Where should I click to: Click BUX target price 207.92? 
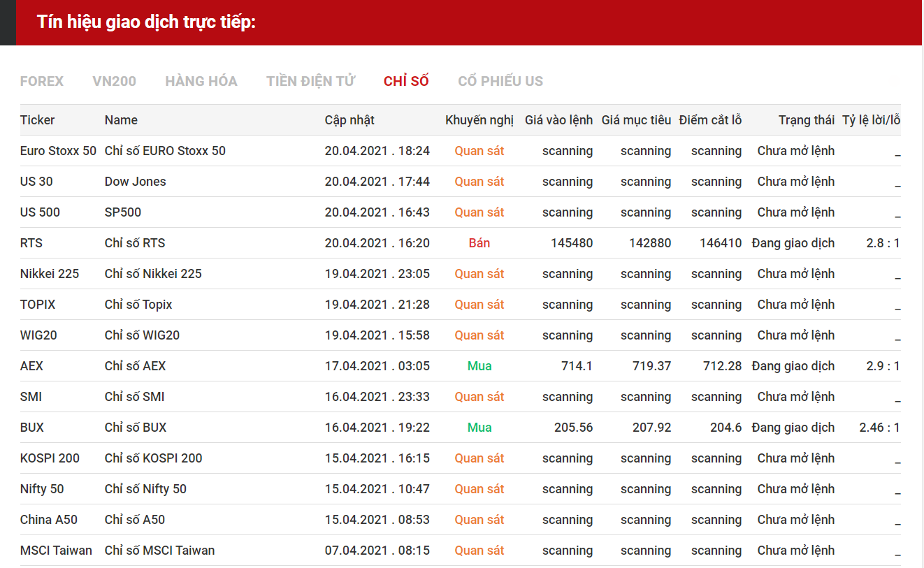point(651,428)
